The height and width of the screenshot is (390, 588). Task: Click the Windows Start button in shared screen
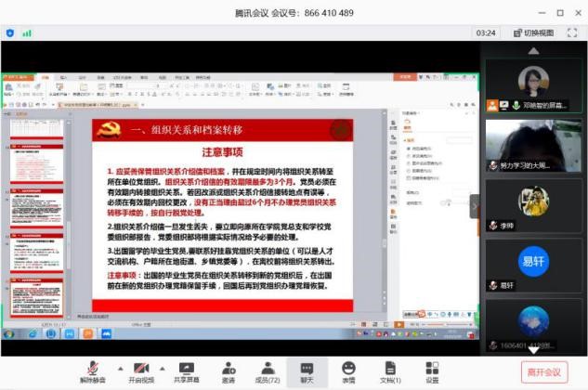8,333
